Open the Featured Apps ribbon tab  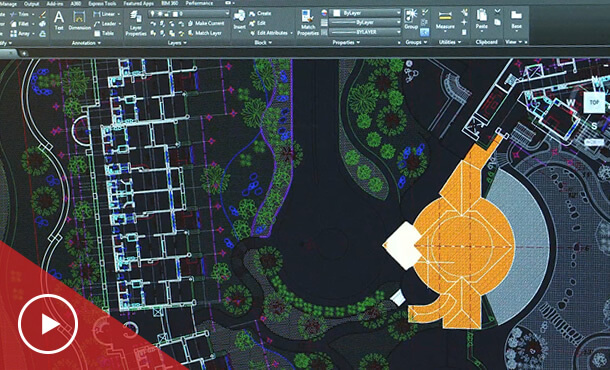(x=138, y=4)
